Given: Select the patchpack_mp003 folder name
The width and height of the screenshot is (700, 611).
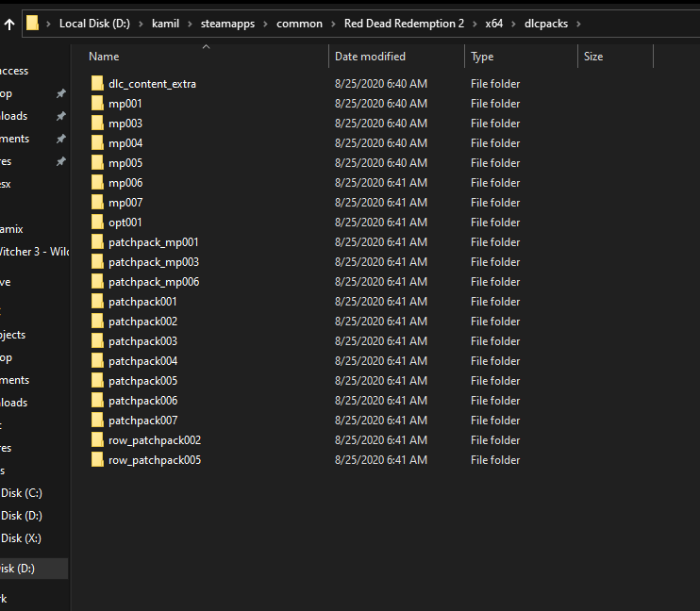Looking at the screenshot, I should [x=154, y=262].
